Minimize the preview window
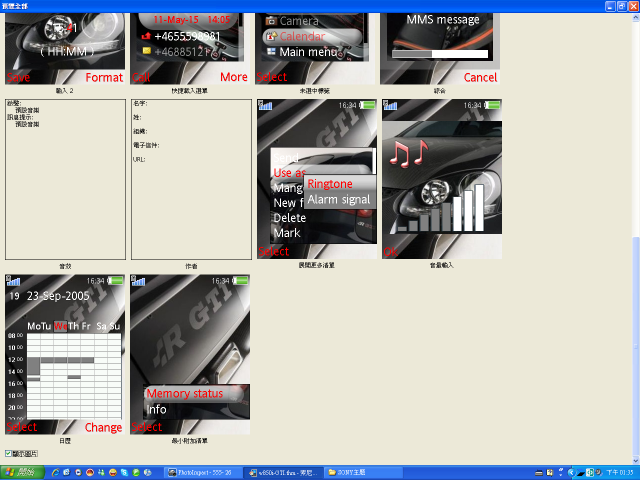 [610, 6]
